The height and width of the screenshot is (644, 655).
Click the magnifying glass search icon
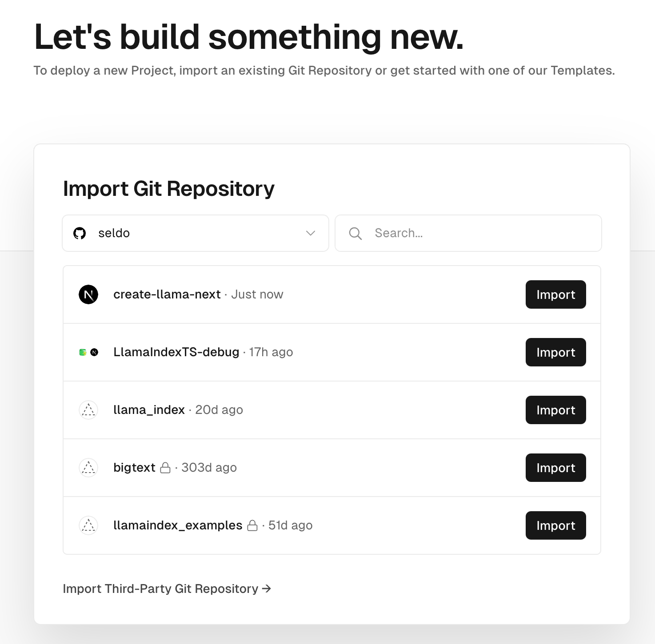(x=355, y=233)
